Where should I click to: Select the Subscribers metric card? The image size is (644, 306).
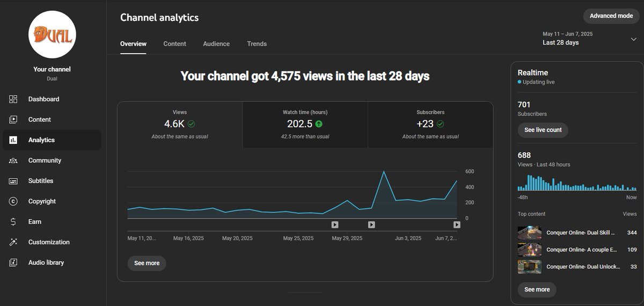pyautogui.click(x=430, y=125)
